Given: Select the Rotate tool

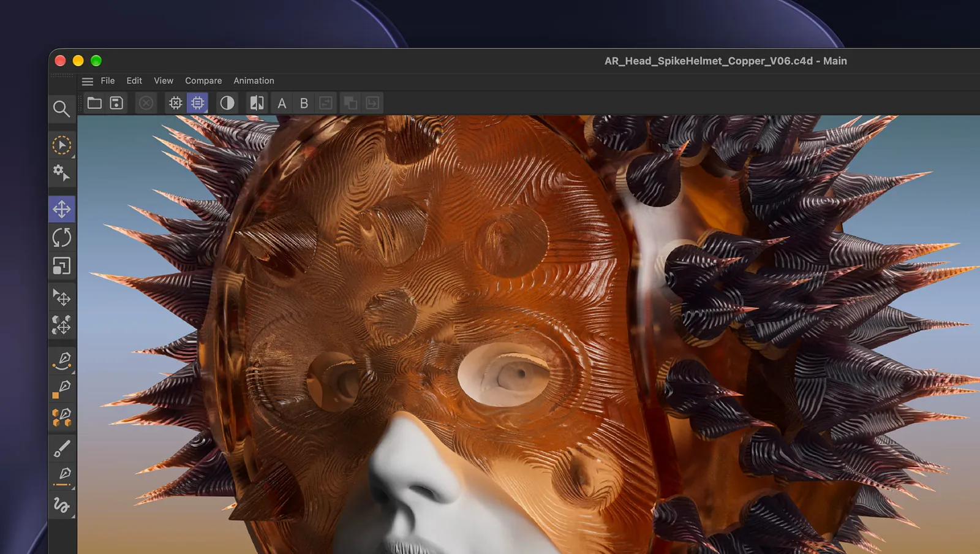Looking at the screenshot, I should click(x=62, y=238).
